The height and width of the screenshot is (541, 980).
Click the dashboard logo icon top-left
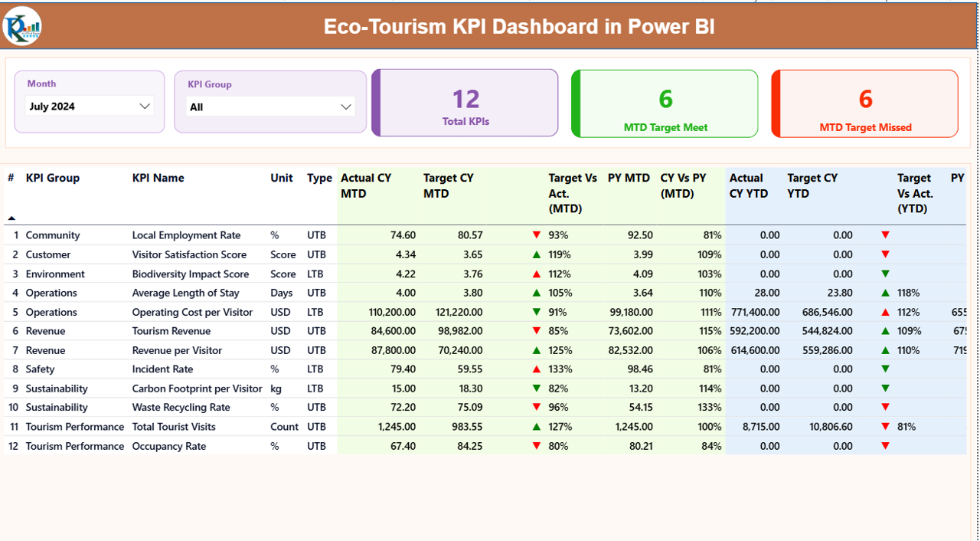click(x=22, y=25)
